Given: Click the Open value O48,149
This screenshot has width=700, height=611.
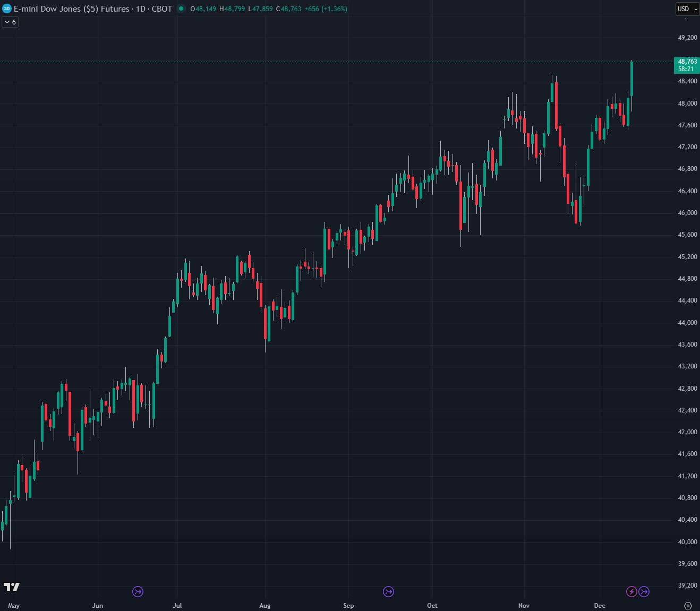Looking at the screenshot, I should click(x=203, y=9).
